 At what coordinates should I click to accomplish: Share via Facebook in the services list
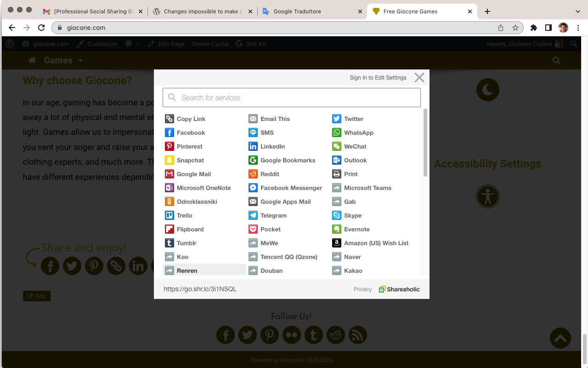pyautogui.click(x=185, y=132)
